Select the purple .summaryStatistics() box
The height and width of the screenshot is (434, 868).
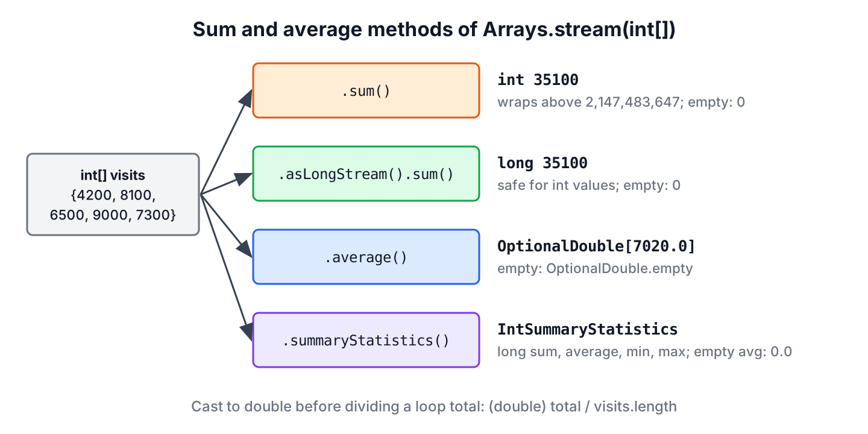coord(366,340)
